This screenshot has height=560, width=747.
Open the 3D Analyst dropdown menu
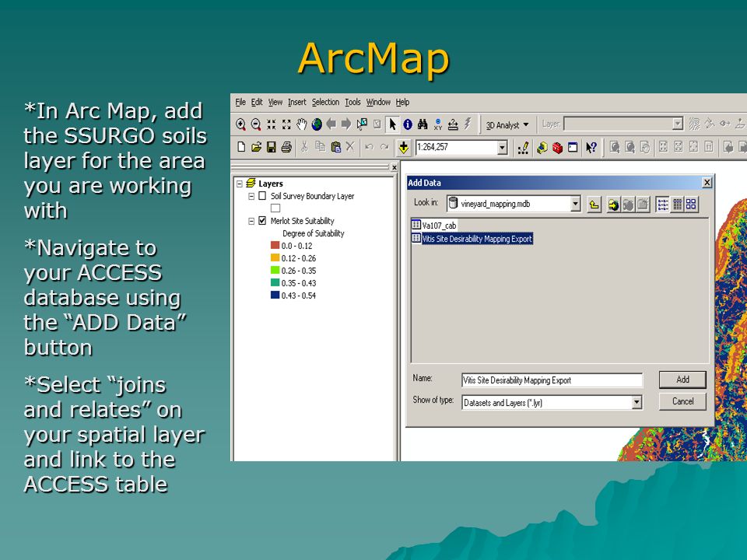click(507, 125)
